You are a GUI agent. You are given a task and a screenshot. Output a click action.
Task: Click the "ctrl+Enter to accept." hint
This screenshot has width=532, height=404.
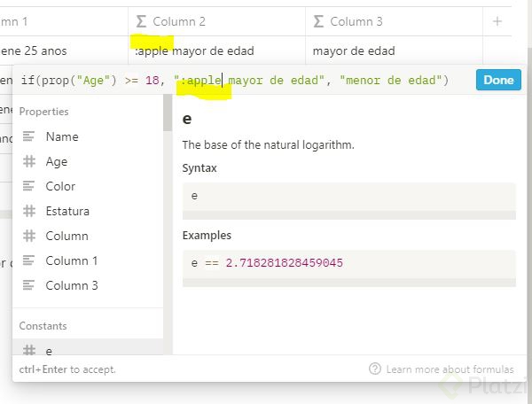tap(67, 369)
